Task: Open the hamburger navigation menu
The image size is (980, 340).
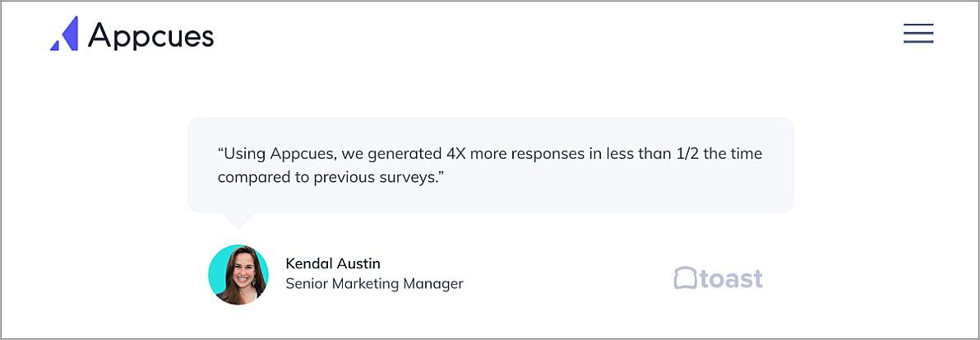Action: click(x=918, y=33)
